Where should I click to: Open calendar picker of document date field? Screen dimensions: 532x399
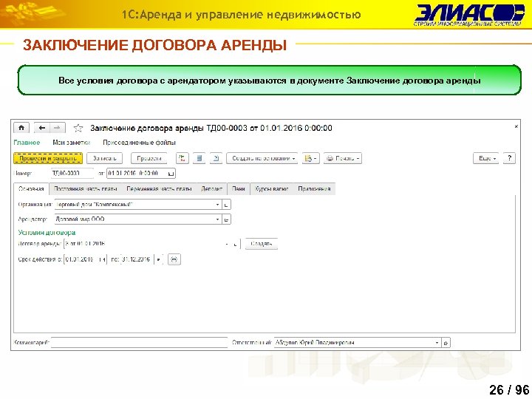pos(171,174)
